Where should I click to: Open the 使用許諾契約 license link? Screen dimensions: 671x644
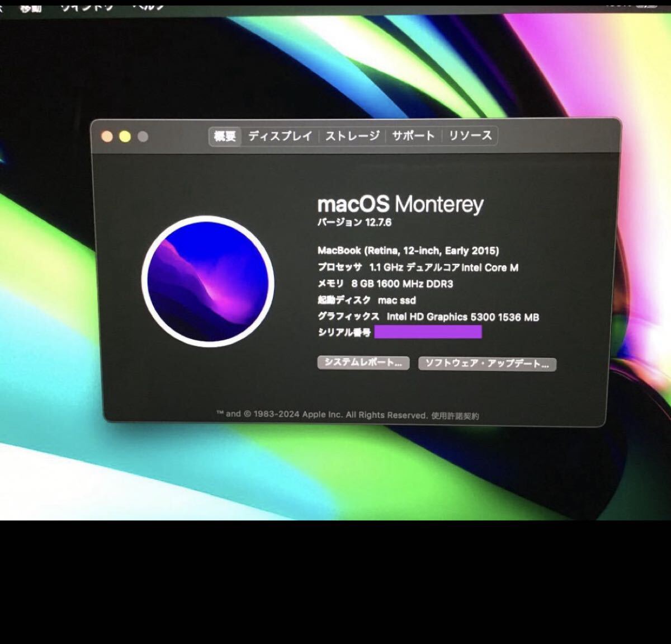pos(455,416)
